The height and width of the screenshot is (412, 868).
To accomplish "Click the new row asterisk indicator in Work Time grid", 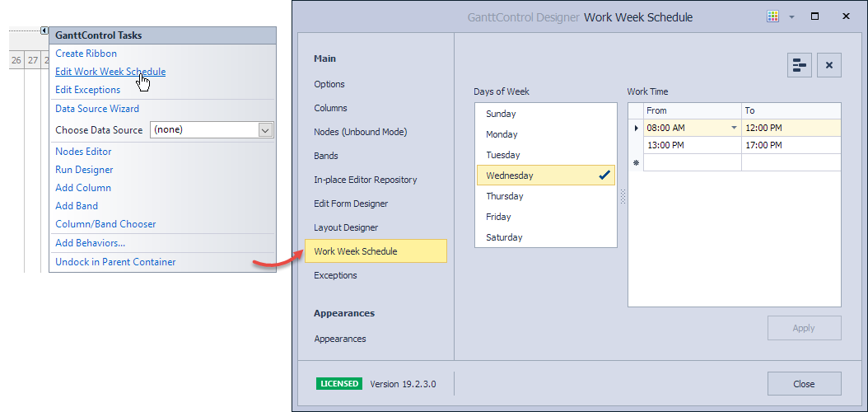I will (x=636, y=163).
